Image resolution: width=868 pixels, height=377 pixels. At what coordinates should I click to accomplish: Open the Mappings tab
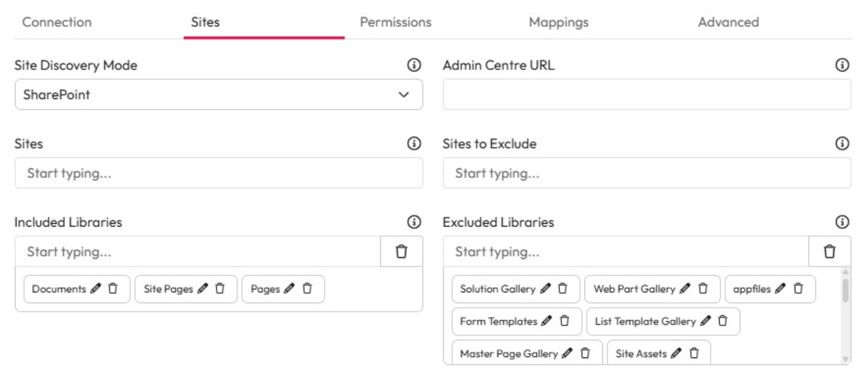tap(558, 22)
